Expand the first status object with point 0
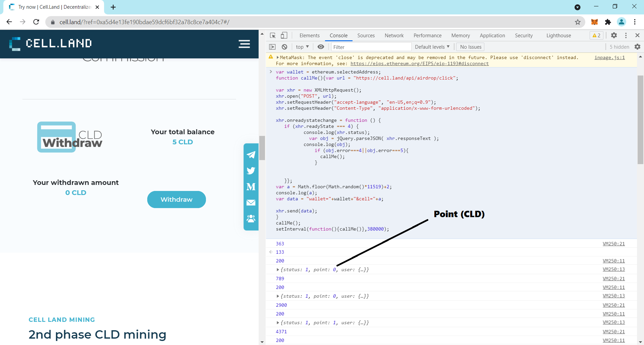This screenshot has width=644, height=345. [278, 269]
